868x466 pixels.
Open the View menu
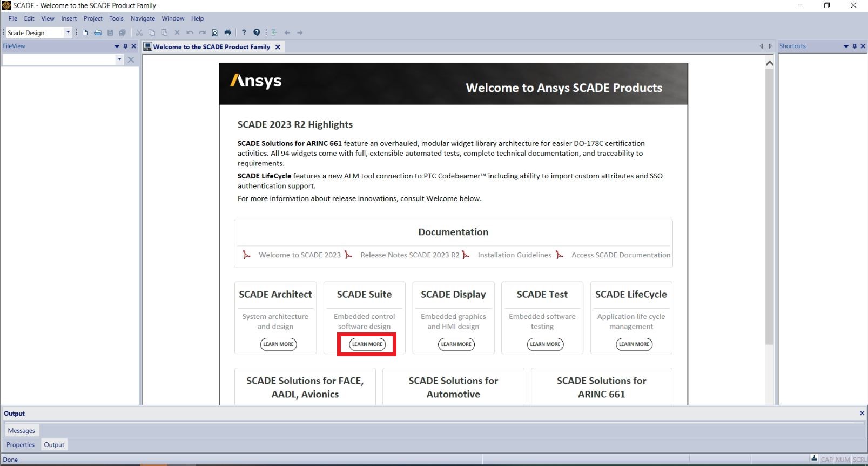click(x=48, y=18)
